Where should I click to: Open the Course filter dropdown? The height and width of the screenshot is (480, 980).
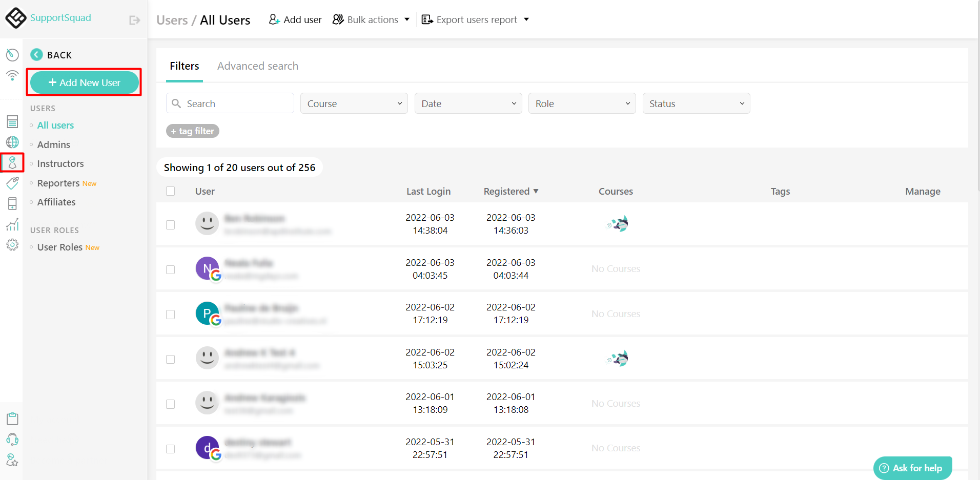[x=354, y=103]
